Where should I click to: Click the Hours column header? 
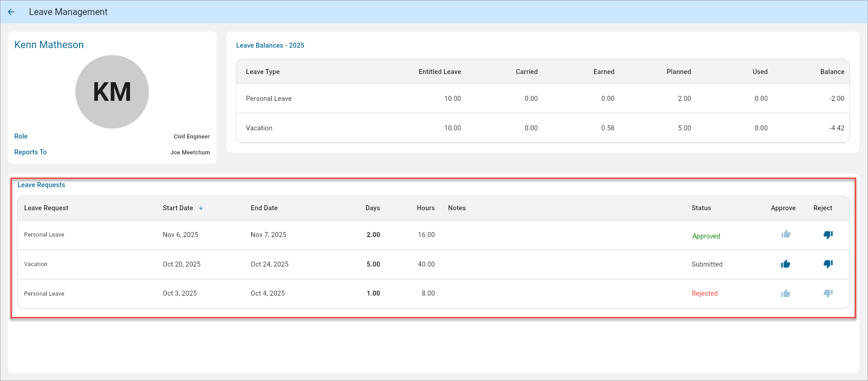pyautogui.click(x=425, y=208)
